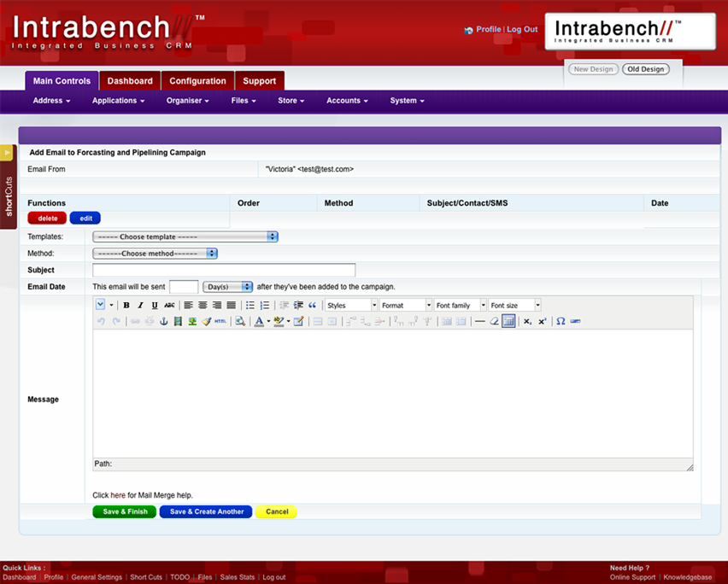Click Save & Finish button
This screenshot has height=584, width=728.
(x=125, y=511)
